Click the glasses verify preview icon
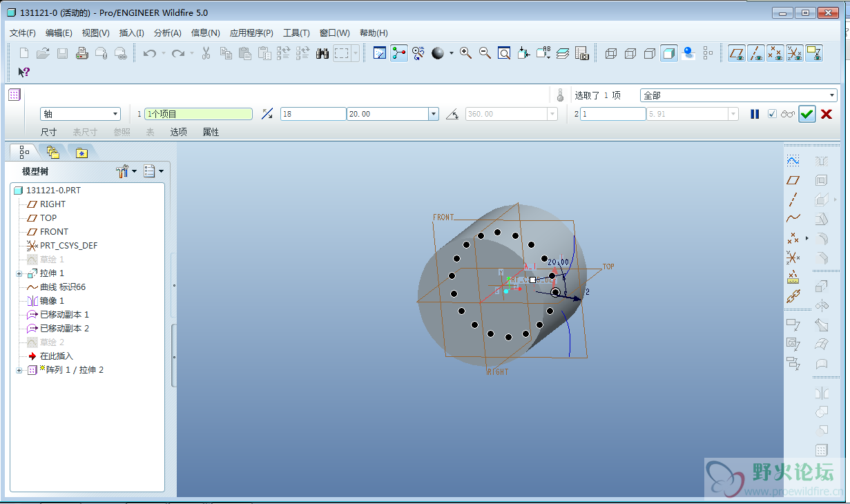The width and height of the screenshot is (850, 504). pyautogui.click(x=788, y=114)
